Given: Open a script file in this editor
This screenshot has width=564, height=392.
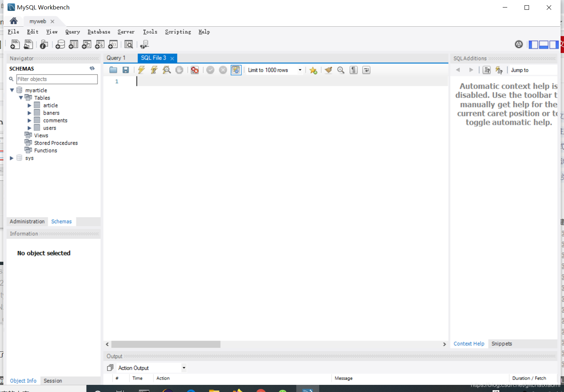Looking at the screenshot, I should pyautogui.click(x=113, y=70).
